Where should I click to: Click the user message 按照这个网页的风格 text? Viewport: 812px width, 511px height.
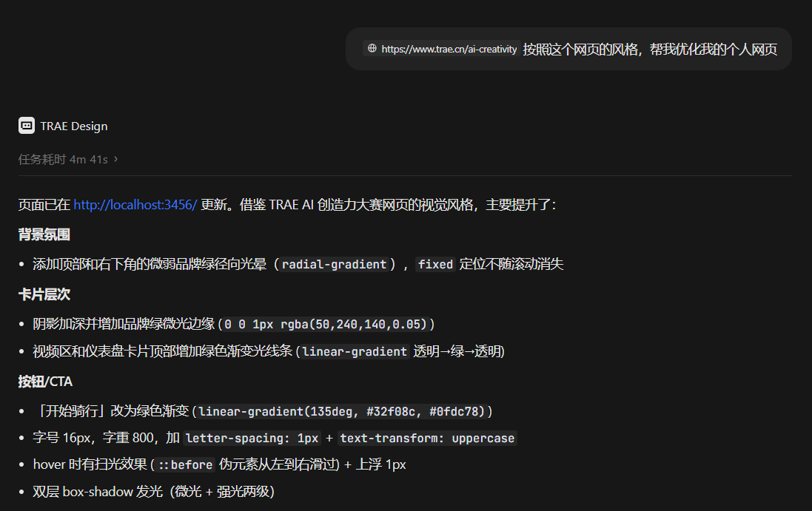point(650,49)
